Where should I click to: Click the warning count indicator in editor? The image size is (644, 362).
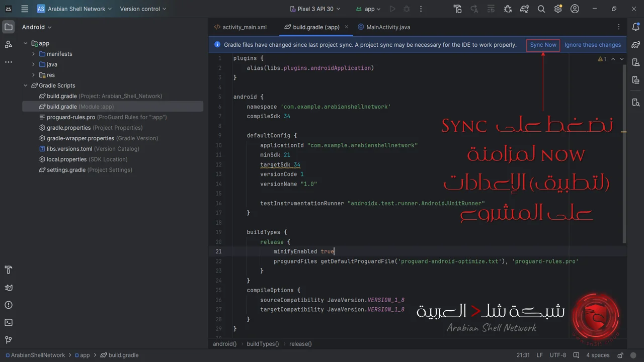click(x=602, y=59)
